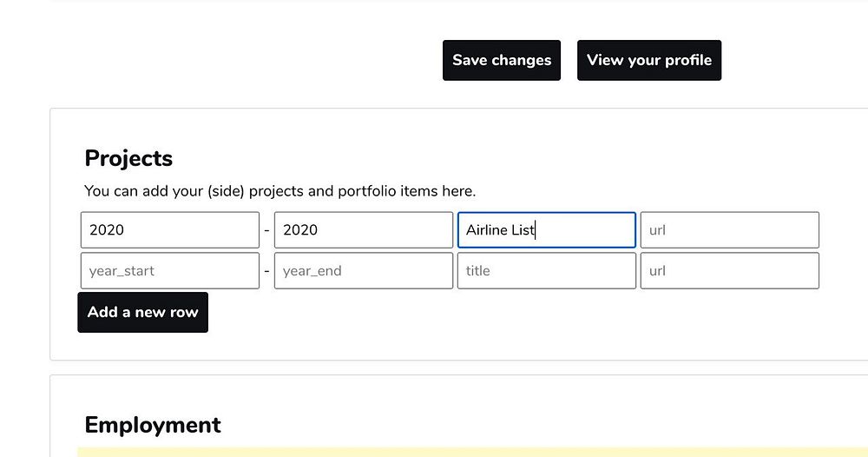This screenshot has width=868, height=457.
Task: Click the dash between the 2020 year fields
Action: (x=267, y=230)
